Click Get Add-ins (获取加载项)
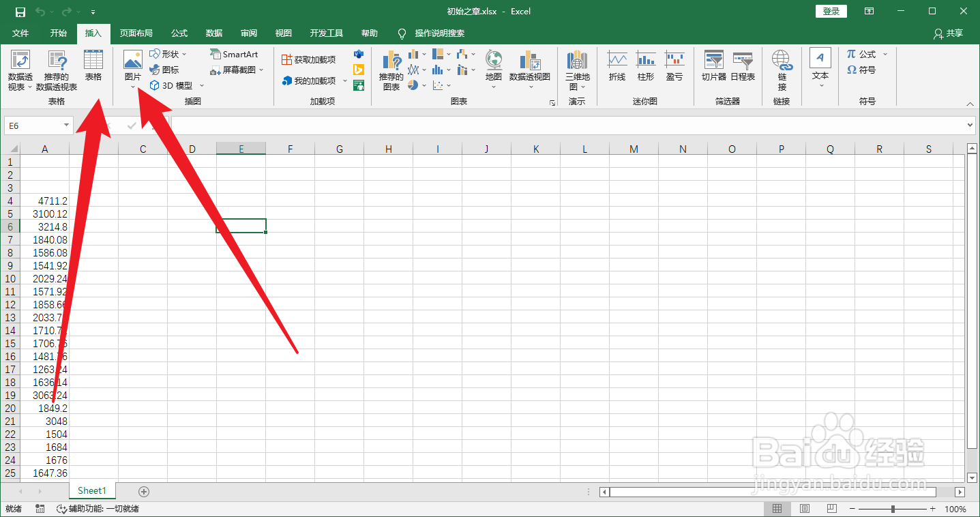This screenshot has height=517, width=980. click(x=309, y=60)
